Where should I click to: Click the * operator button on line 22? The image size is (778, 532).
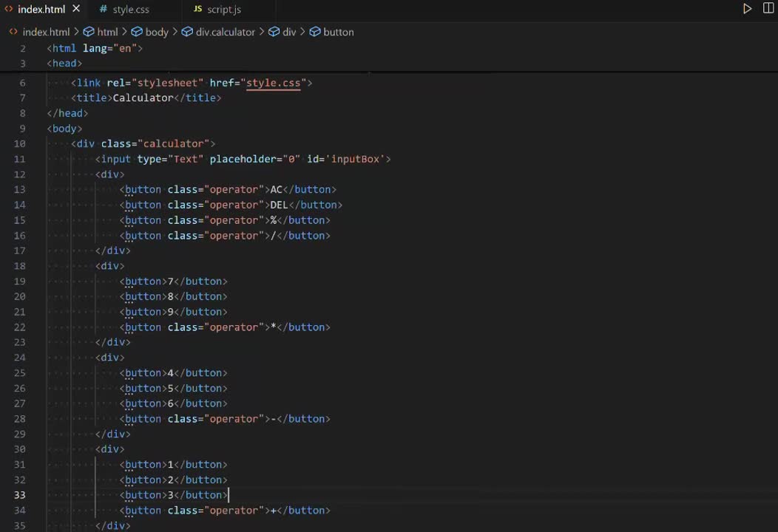click(x=225, y=327)
